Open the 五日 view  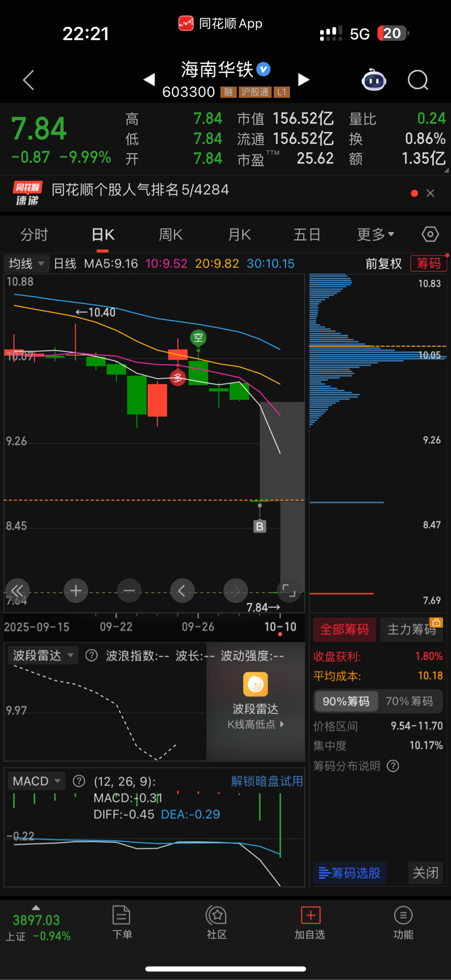[307, 235]
